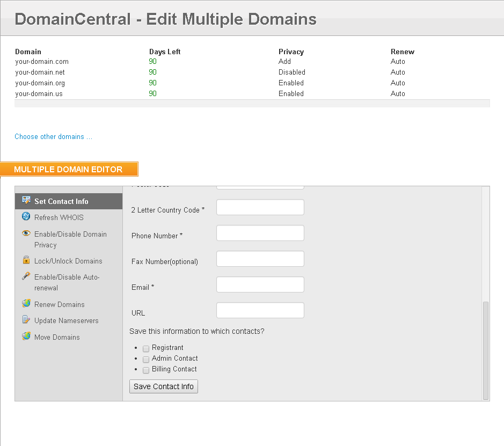This screenshot has width=504, height=446.
Task: Click the 'Disabled' privacy value for your-domain.net
Action: click(x=292, y=72)
